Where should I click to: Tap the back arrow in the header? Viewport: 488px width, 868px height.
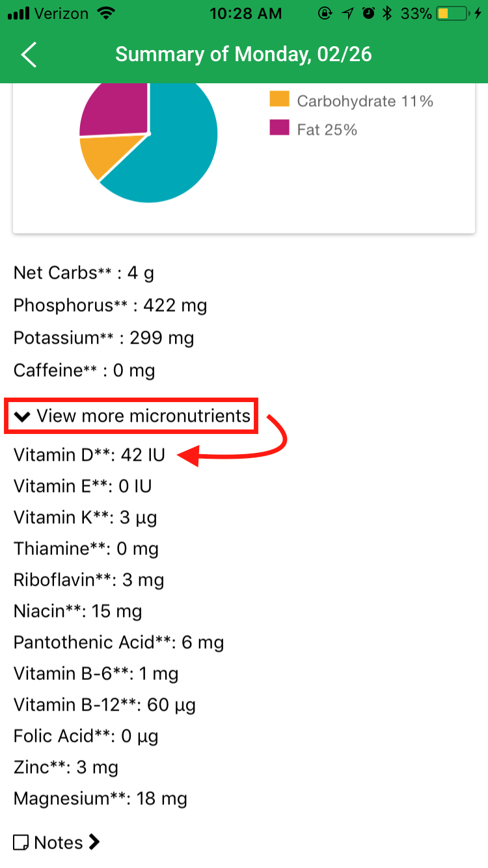(28, 55)
